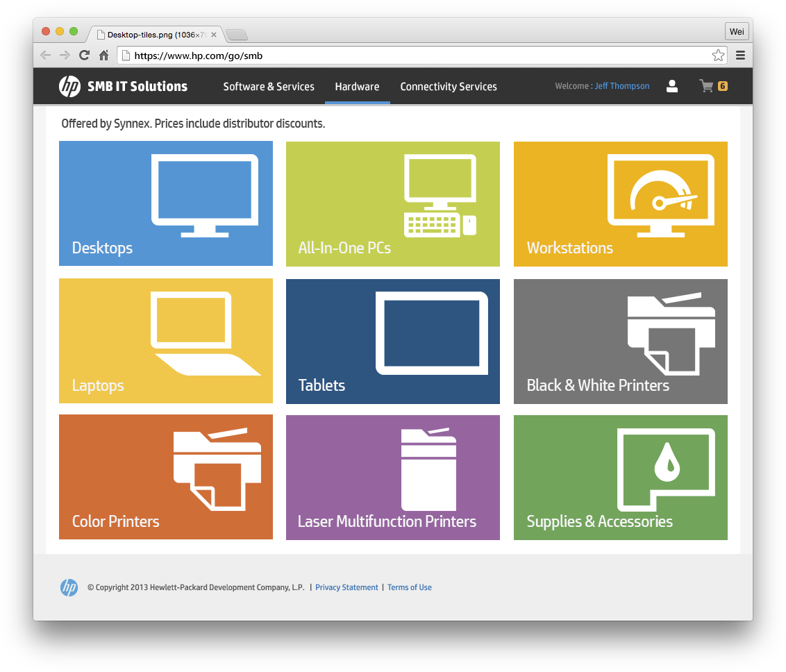Click the cart item count badge 6

click(x=722, y=86)
